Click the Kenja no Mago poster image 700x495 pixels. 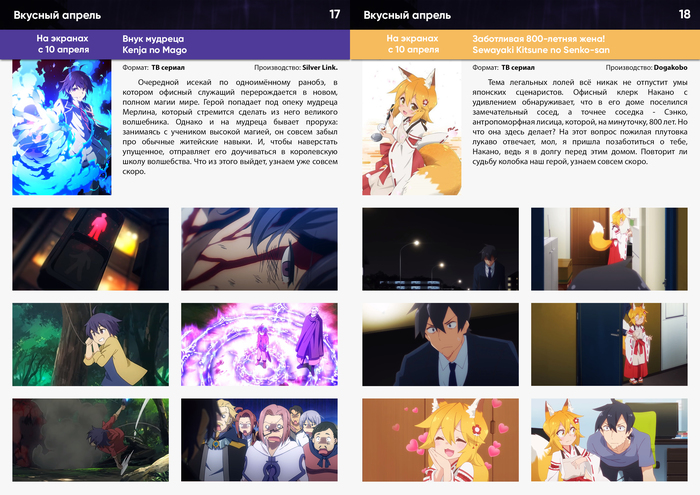[62, 127]
